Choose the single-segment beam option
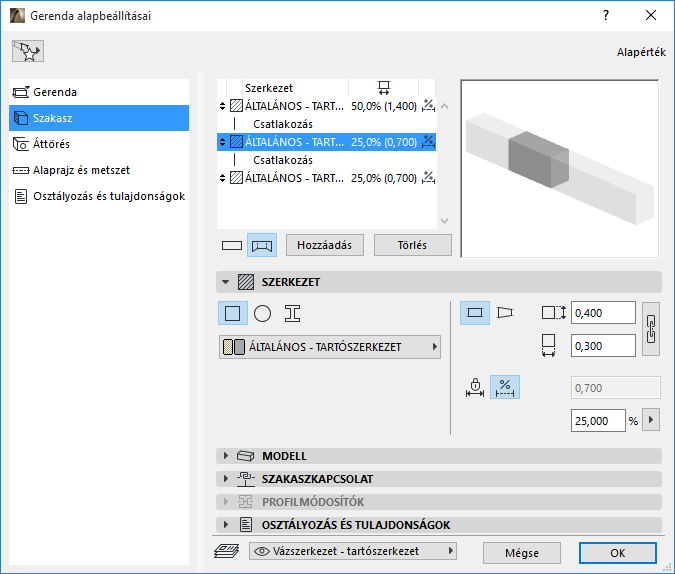The width and height of the screenshot is (675, 574). (232, 245)
